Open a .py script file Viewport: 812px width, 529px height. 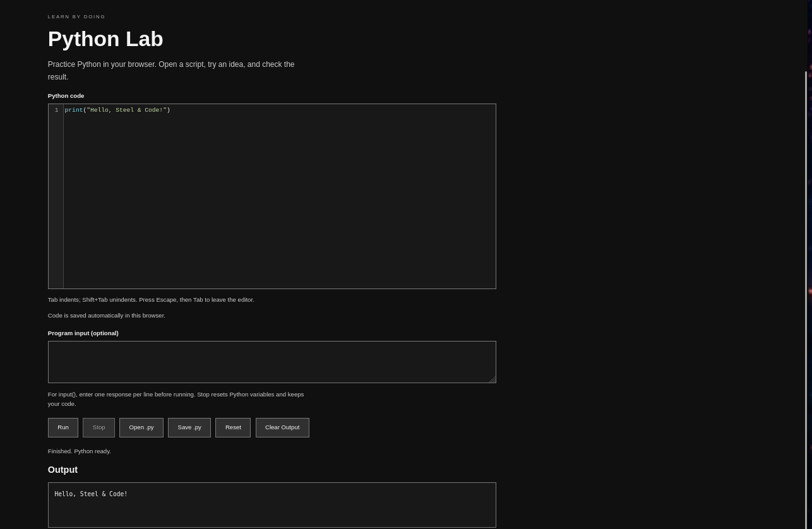[141, 427]
